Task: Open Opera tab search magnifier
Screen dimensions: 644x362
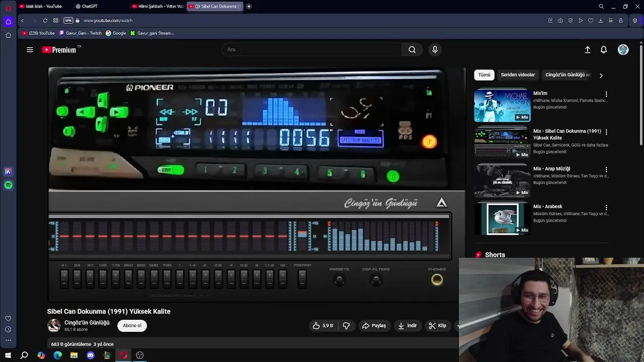Action: pyautogui.click(x=601, y=7)
